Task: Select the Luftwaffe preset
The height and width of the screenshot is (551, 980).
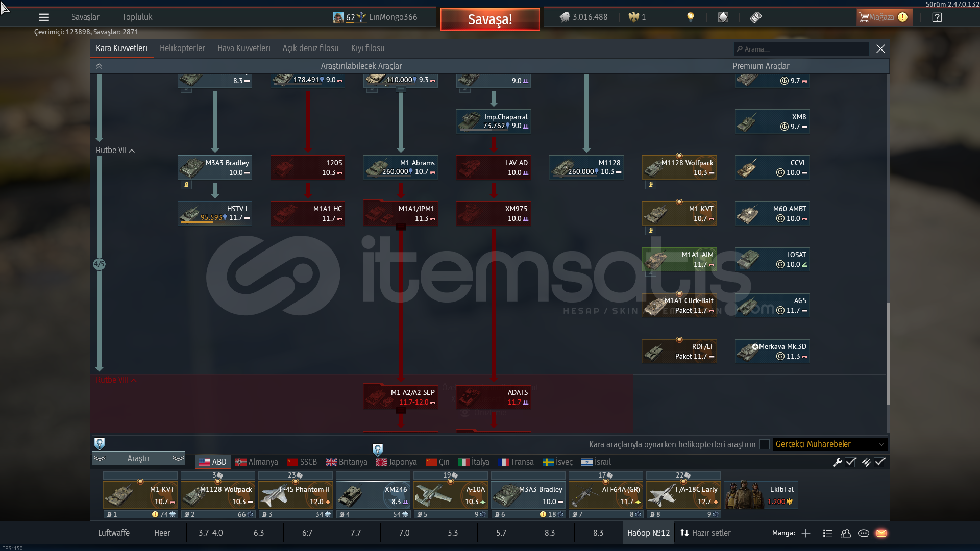Action: coord(114,533)
